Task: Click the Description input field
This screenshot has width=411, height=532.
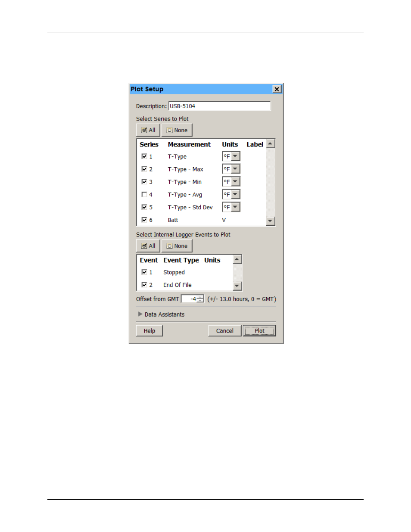Action: pyautogui.click(x=219, y=106)
